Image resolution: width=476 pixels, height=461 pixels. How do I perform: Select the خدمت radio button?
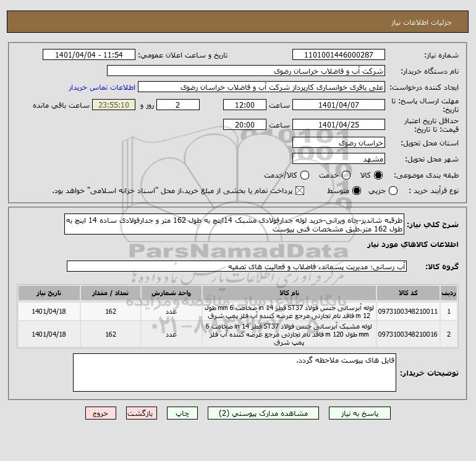pos(346,175)
